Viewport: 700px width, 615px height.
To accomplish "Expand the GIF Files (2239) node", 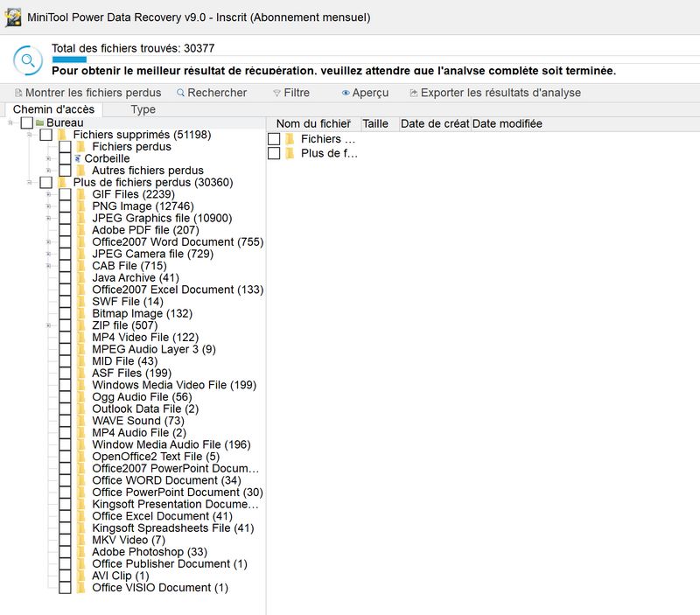I will pos(49,194).
